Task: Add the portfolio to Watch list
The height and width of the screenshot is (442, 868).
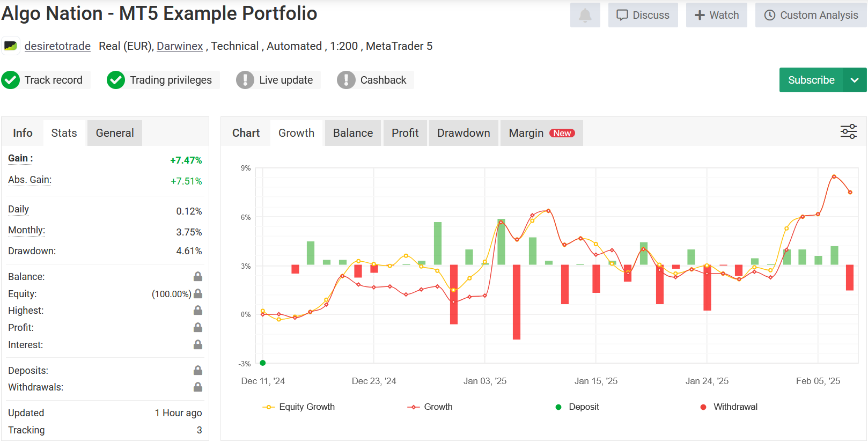Action: pos(716,16)
